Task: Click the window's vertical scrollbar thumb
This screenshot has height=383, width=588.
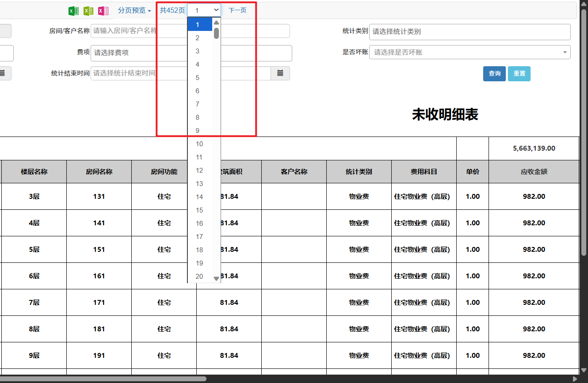Action: (x=584, y=133)
